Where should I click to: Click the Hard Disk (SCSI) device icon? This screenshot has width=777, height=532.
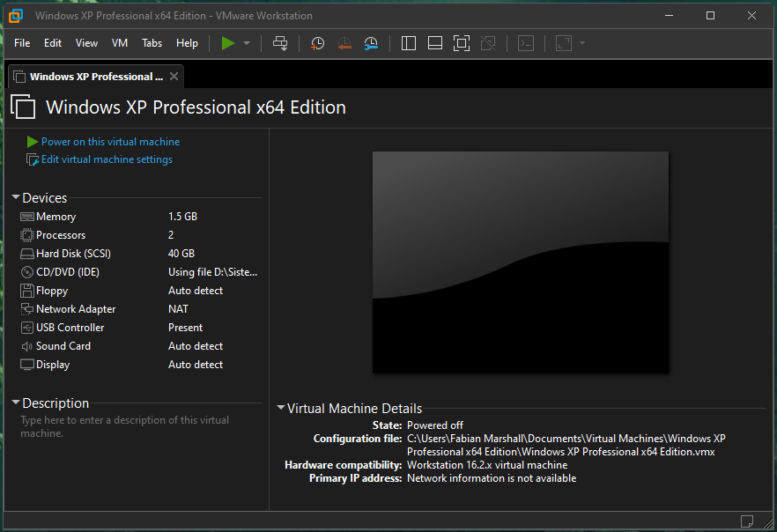[26, 254]
